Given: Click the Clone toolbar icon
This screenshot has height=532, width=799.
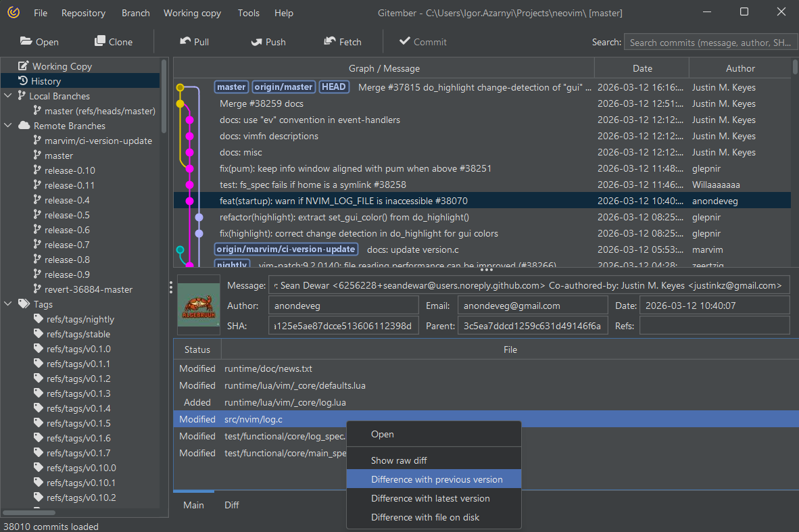Looking at the screenshot, I should pyautogui.click(x=100, y=41).
